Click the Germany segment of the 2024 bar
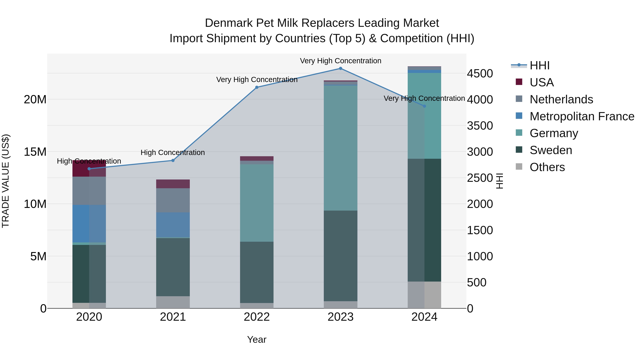The height and width of the screenshot is (362, 644). (424, 116)
